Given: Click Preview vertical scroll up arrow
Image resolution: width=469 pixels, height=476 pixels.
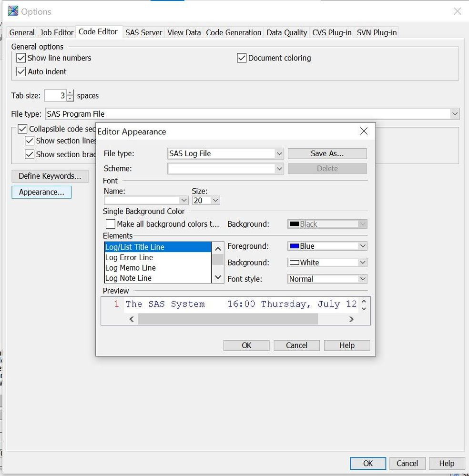Looking at the screenshot, I should [x=364, y=301].
